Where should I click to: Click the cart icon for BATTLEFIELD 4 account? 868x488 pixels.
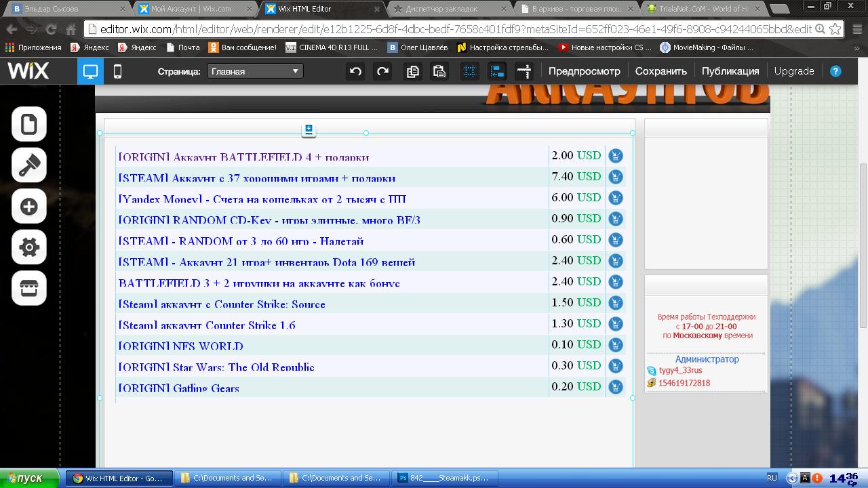pyautogui.click(x=615, y=156)
